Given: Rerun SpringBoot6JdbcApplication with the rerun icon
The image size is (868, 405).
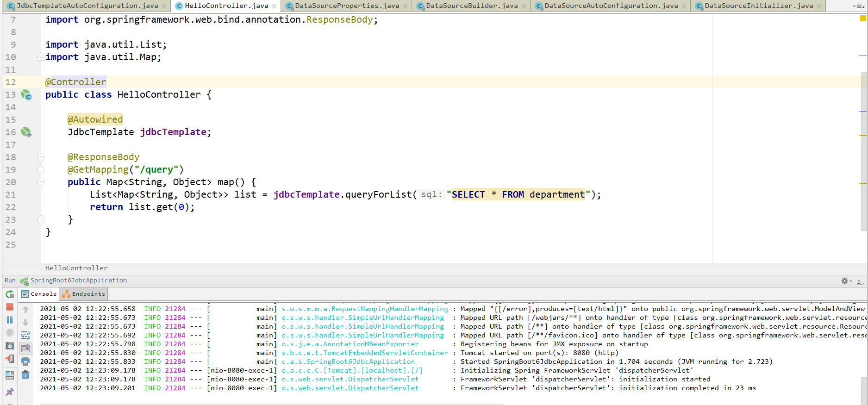Looking at the screenshot, I should 10,294.
